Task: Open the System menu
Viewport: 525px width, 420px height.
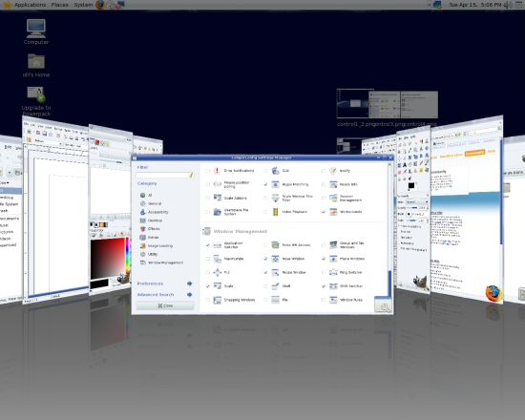Action: click(83, 5)
